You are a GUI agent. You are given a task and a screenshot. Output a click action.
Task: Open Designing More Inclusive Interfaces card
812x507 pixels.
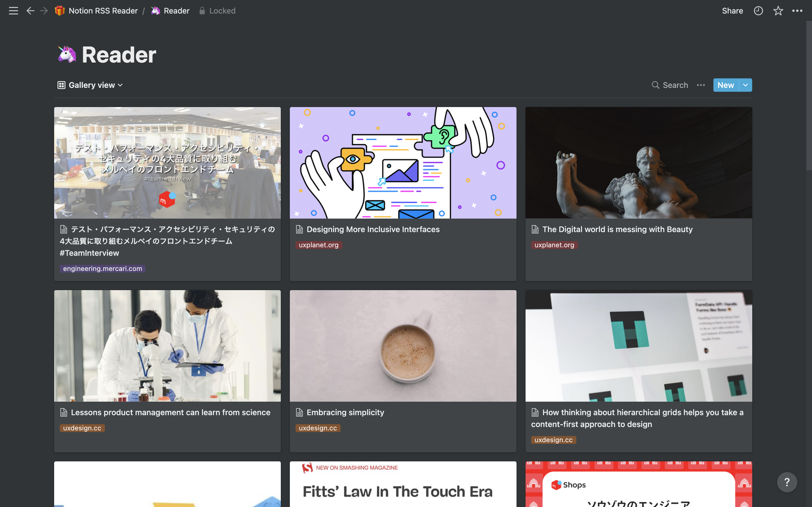tap(373, 229)
